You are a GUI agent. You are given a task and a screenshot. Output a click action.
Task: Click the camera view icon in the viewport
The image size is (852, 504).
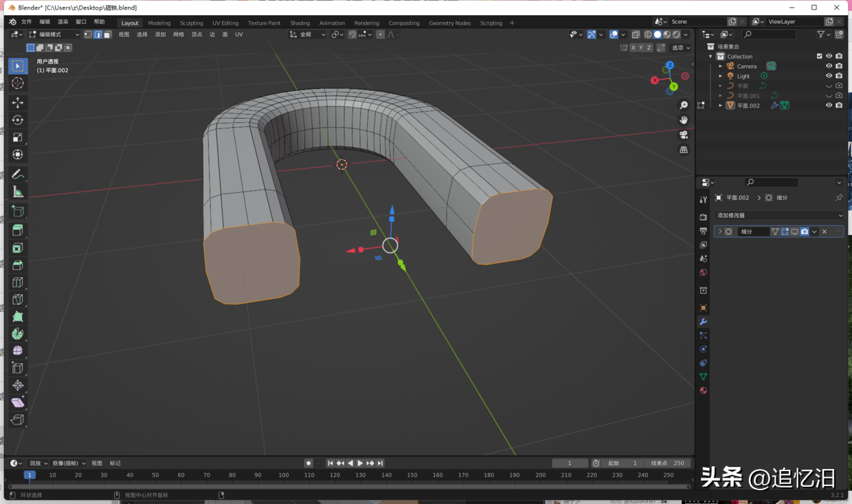pos(684,135)
